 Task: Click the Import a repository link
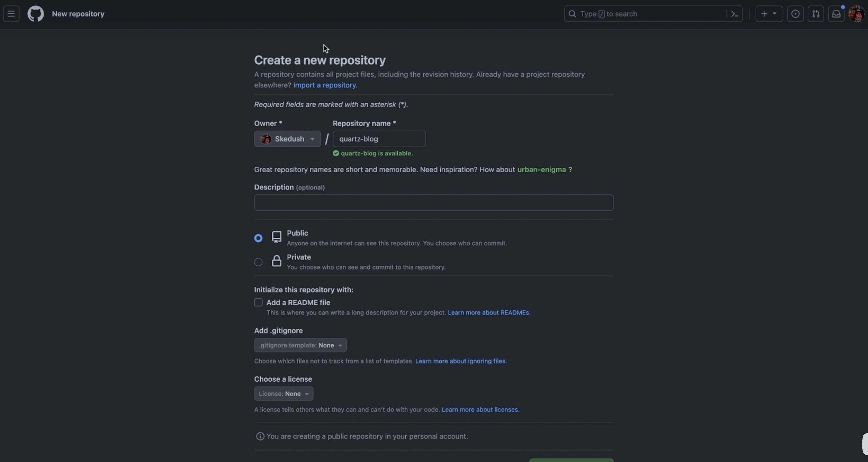(x=325, y=85)
